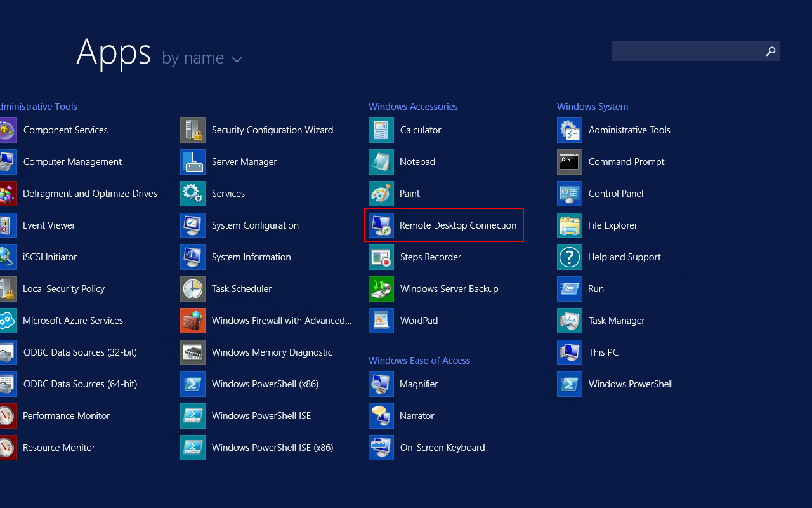Open Windows PowerShell ISE (x86) icon
812x508 pixels.
tap(193, 448)
